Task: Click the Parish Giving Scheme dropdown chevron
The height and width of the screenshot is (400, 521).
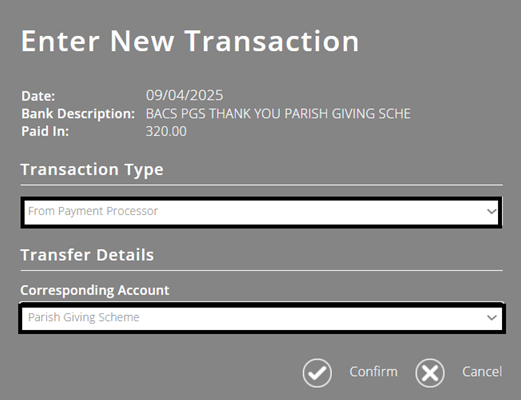Action: pyautogui.click(x=492, y=317)
